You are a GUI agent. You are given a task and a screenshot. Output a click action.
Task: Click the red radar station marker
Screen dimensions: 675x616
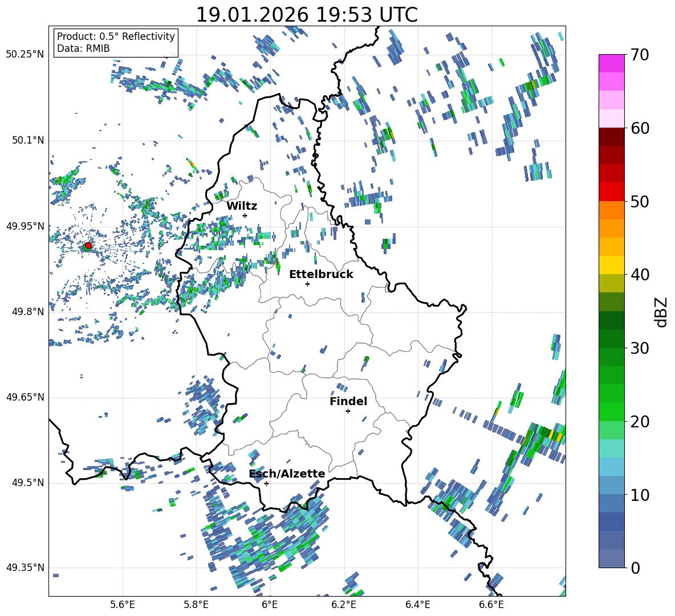[88, 246]
